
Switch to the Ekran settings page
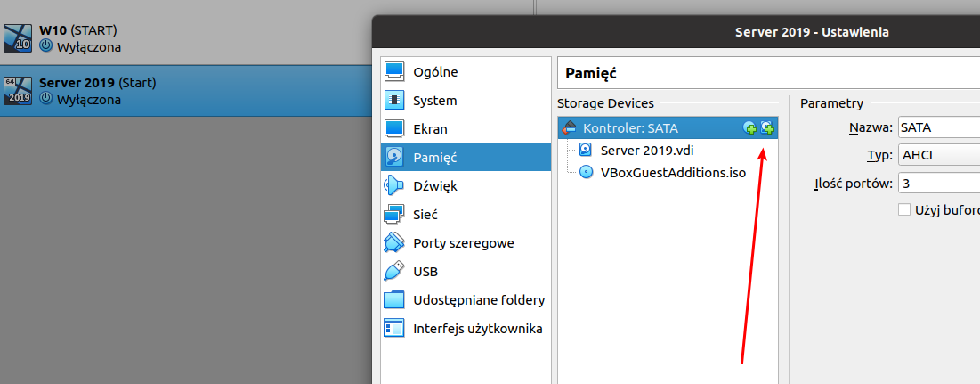click(466, 129)
